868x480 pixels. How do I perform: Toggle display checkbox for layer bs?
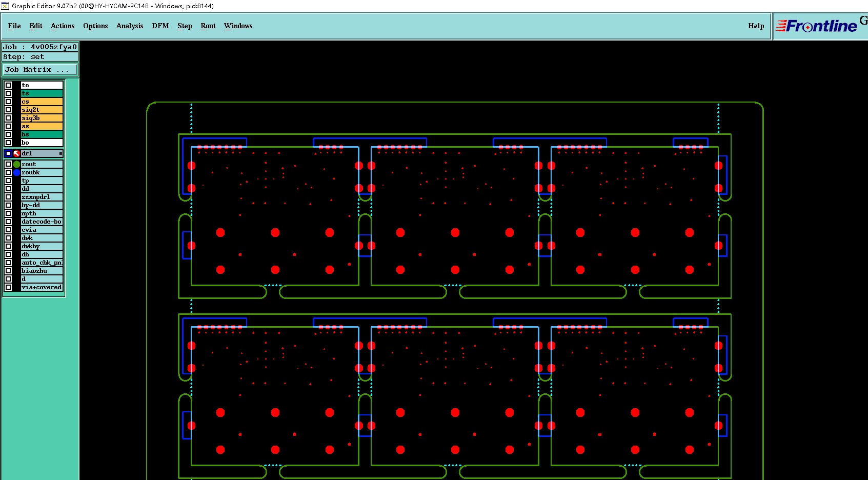click(x=8, y=134)
